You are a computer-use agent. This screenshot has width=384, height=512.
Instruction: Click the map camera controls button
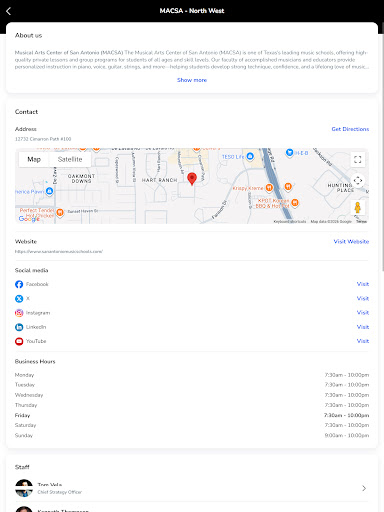coord(358,181)
